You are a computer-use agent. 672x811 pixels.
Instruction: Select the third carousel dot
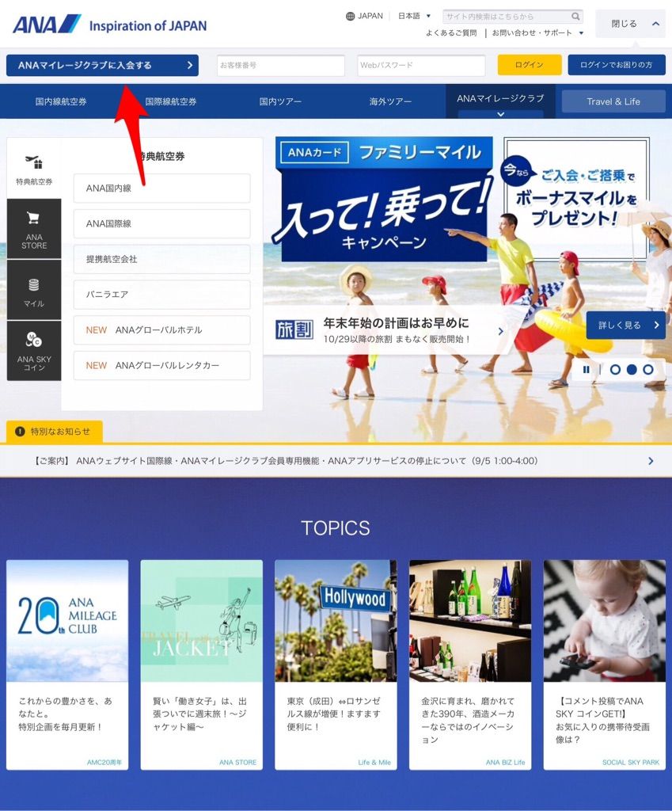coord(648,369)
